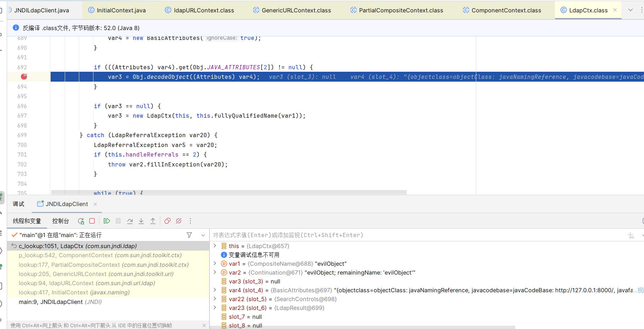
Task: Click the decompiled class info icon
Action: [x=16, y=28]
